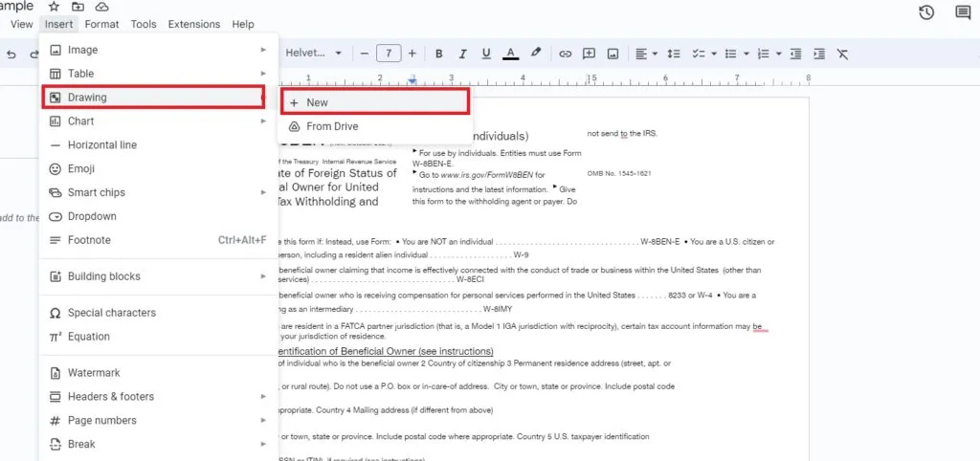The image size is (980, 461).
Task: Insert a Footnote
Action: [158, 240]
